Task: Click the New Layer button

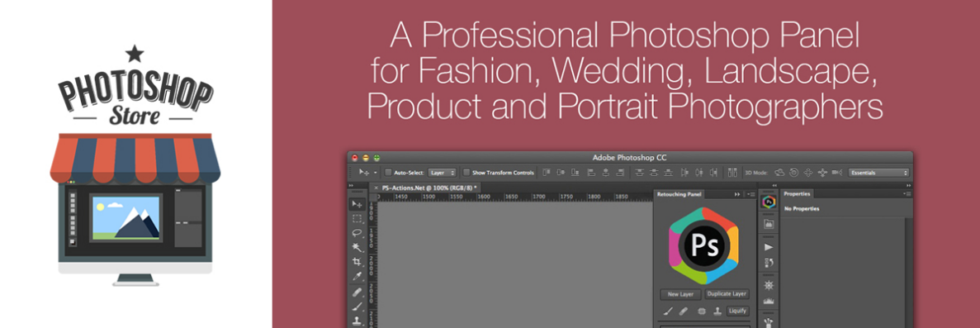Action: click(x=680, y=294)
